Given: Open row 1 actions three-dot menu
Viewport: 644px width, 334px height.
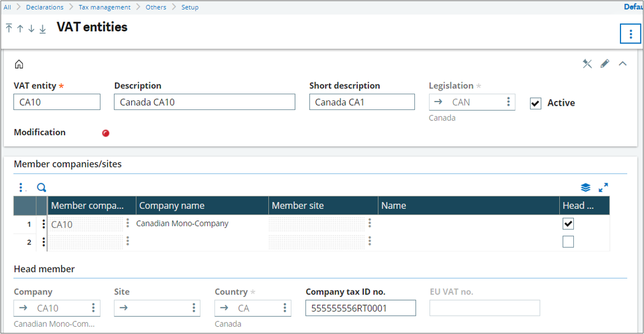Looking at the screenshot, I should (x=43, y=224).
